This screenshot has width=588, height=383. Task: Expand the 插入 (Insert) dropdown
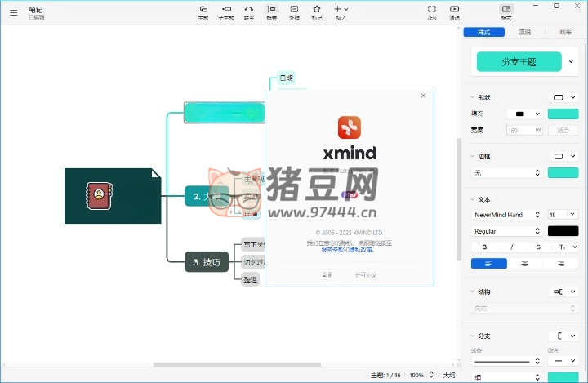pyautogui.click(x=341, y=11)
